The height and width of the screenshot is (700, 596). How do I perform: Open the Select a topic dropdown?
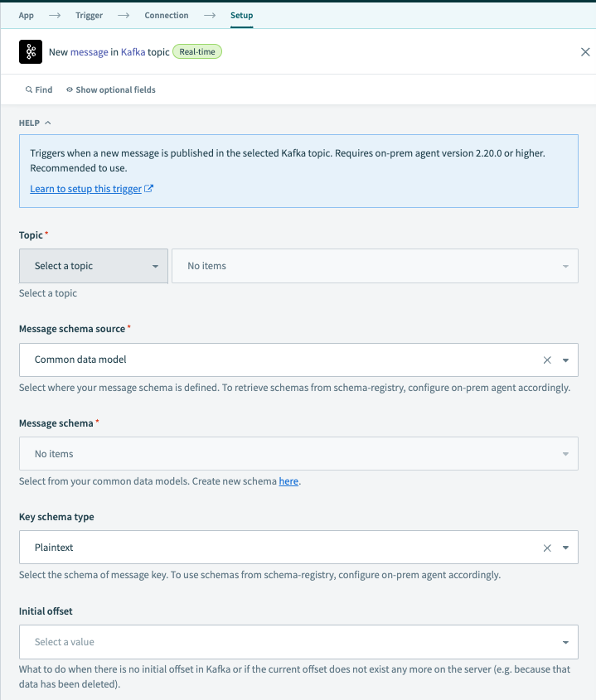point(93,266)
